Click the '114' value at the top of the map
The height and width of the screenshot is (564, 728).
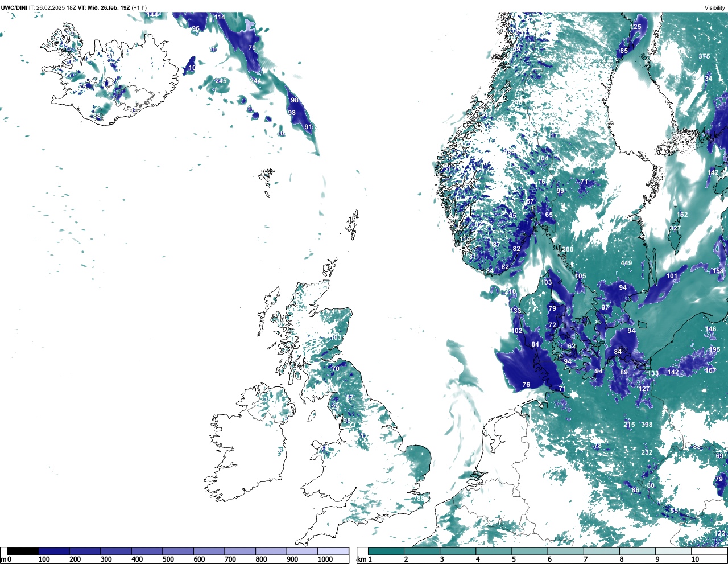[x=220, y=17]
